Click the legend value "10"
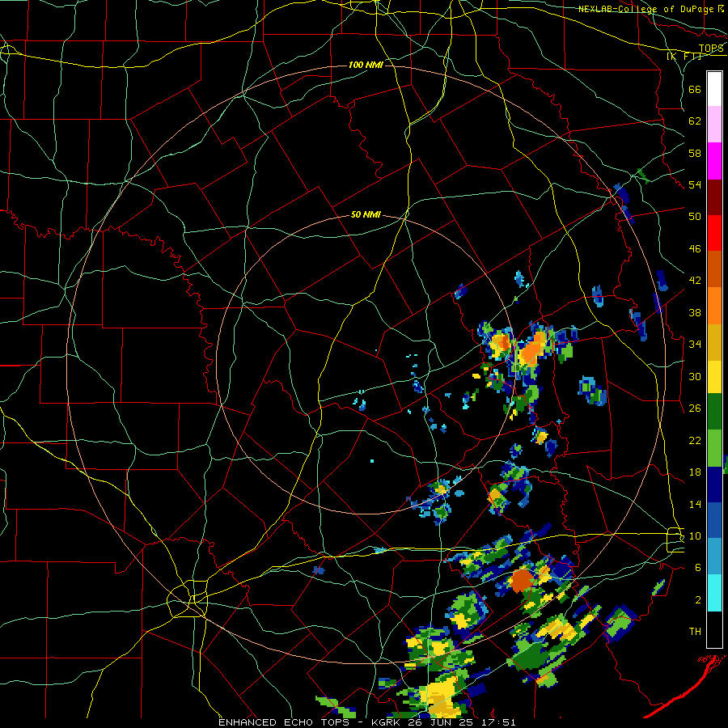The image size is (728, 728). pos(695,535)
